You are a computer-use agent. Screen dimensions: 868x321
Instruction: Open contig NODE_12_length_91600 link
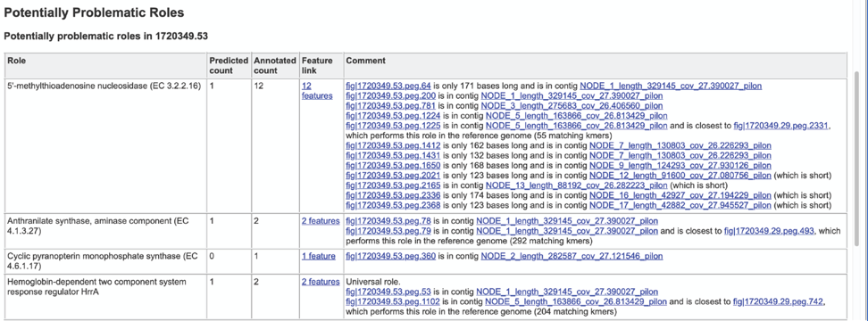point(680,176)
